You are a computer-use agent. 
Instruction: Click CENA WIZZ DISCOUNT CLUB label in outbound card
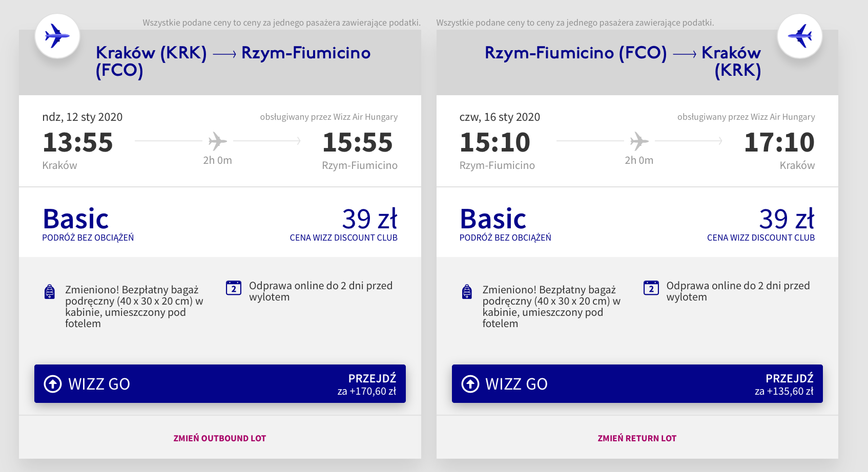(344, 238)
